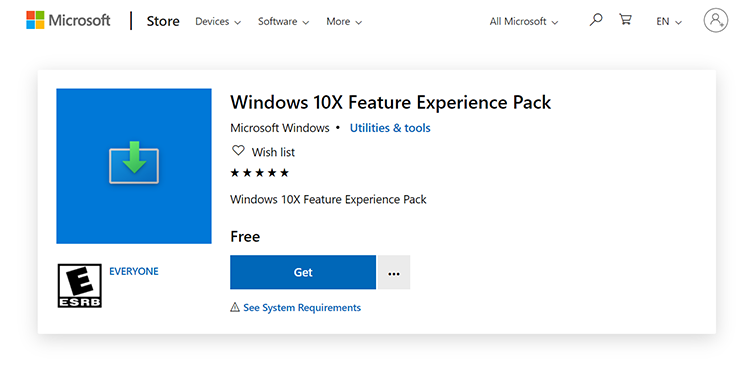The image size is (751, 370).
Task: Click the heart Wish list icon
Action: (x=238, y=151)
